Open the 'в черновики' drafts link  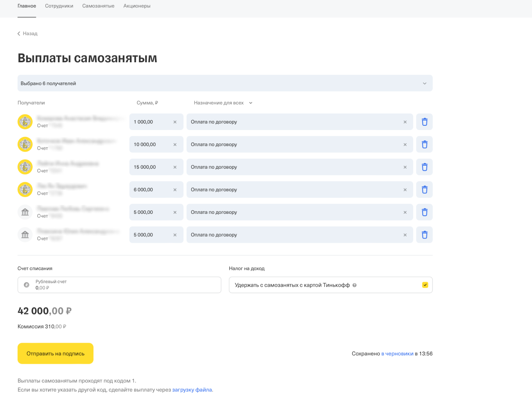pos(397,354)
